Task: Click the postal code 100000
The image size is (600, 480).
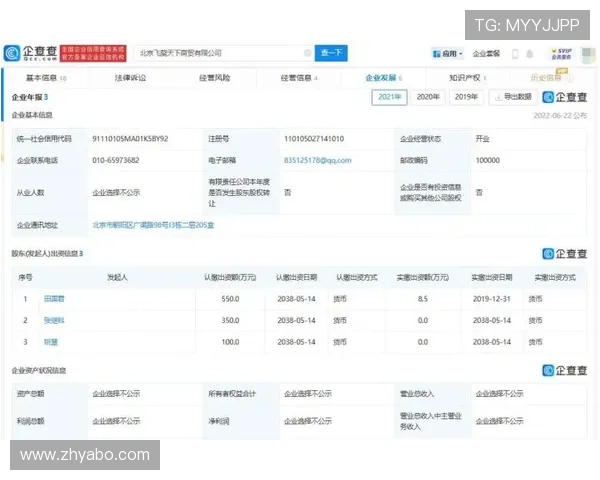Action: tap(488, 160)
